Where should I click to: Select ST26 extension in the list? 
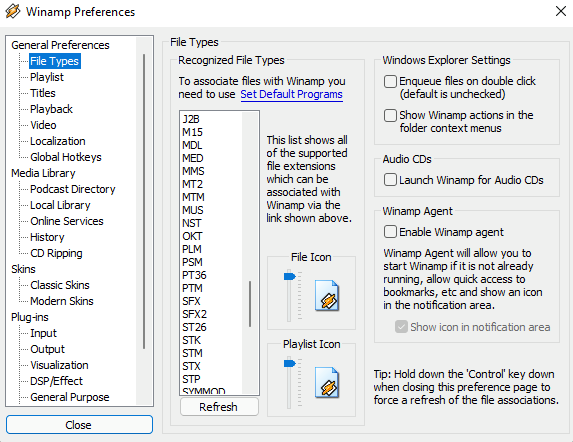click(x=194, y=327)
